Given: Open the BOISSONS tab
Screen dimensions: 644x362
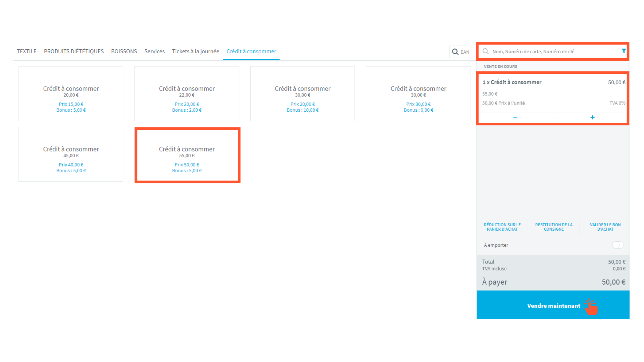Looking at the screenshot, I should click(x=124, y=51).
